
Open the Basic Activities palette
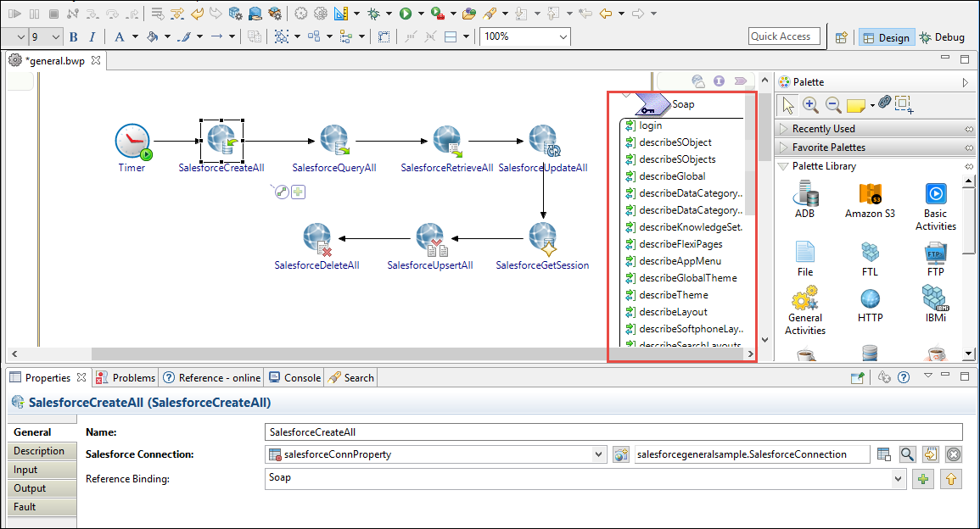pos(936,207)
